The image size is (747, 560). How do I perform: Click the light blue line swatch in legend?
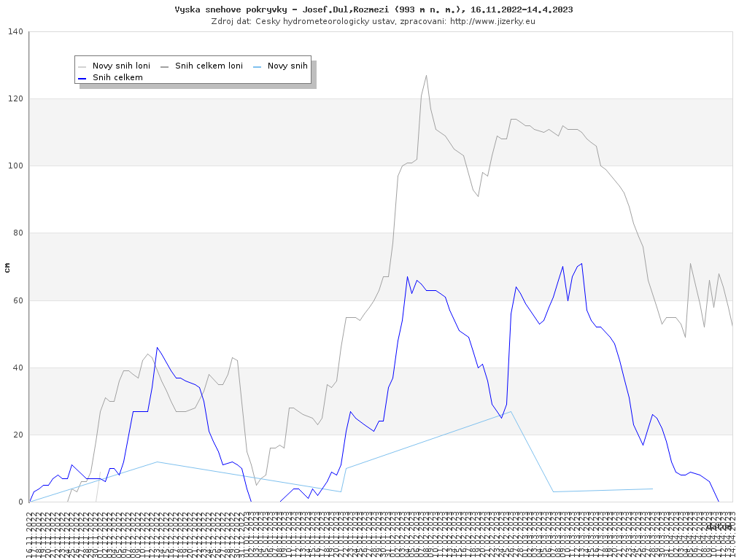pos(258,66)
